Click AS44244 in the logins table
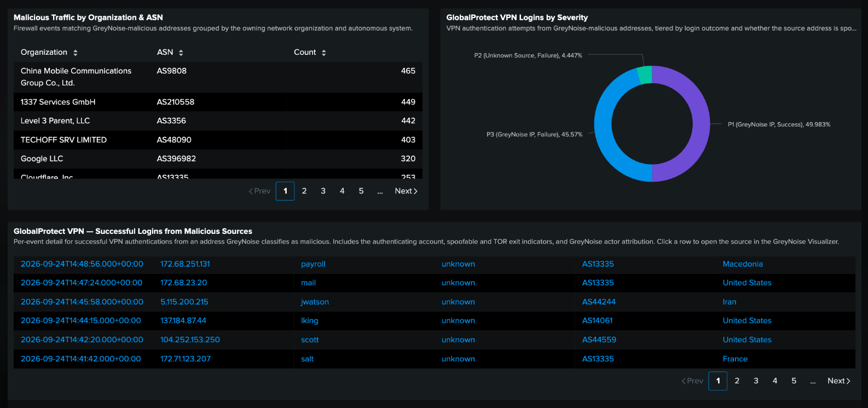This screenshot has height=408, width=868. pos(599,302)
